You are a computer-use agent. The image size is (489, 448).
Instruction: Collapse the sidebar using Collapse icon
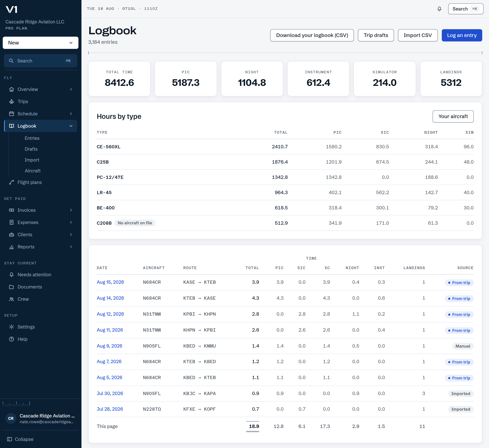click(x=10, y=439)
